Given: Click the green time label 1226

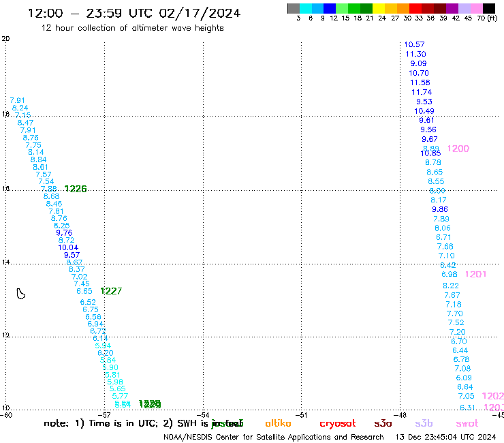Looking at the screenshot, I should click(76, 189).
